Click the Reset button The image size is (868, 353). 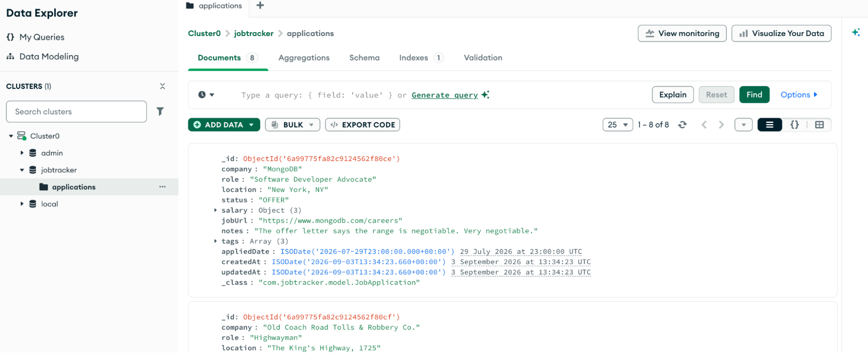click(x=716, y=95)
